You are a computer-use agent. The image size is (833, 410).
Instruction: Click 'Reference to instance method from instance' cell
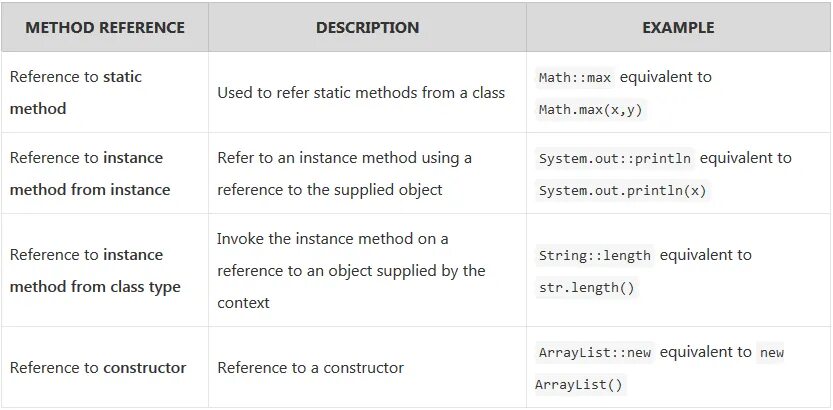tap(105, 173)
